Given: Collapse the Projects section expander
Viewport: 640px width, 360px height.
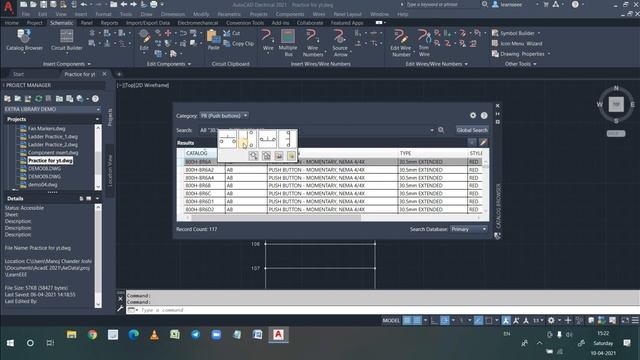Looking at the screenshot, I should [x=97, y=119].
